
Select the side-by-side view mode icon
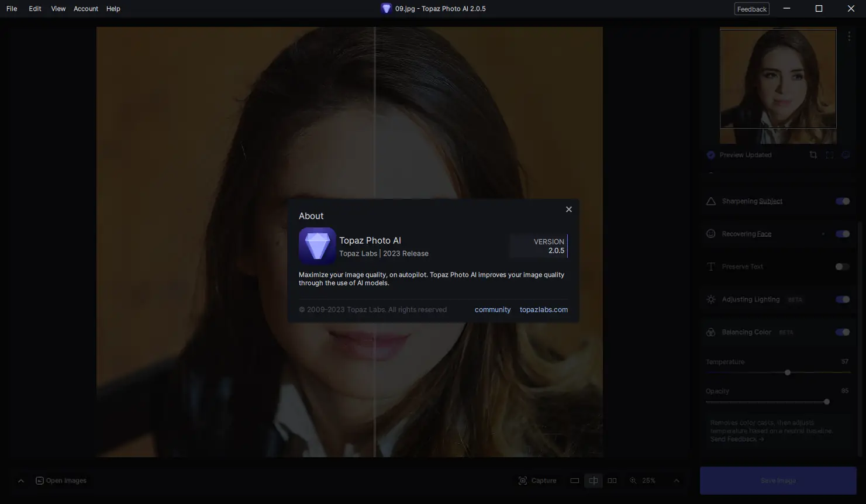point(612,481)
